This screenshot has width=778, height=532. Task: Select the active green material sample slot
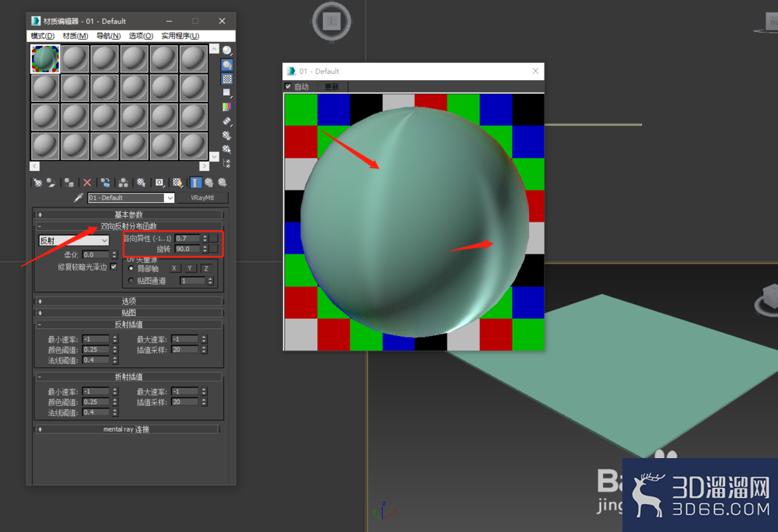45,59
